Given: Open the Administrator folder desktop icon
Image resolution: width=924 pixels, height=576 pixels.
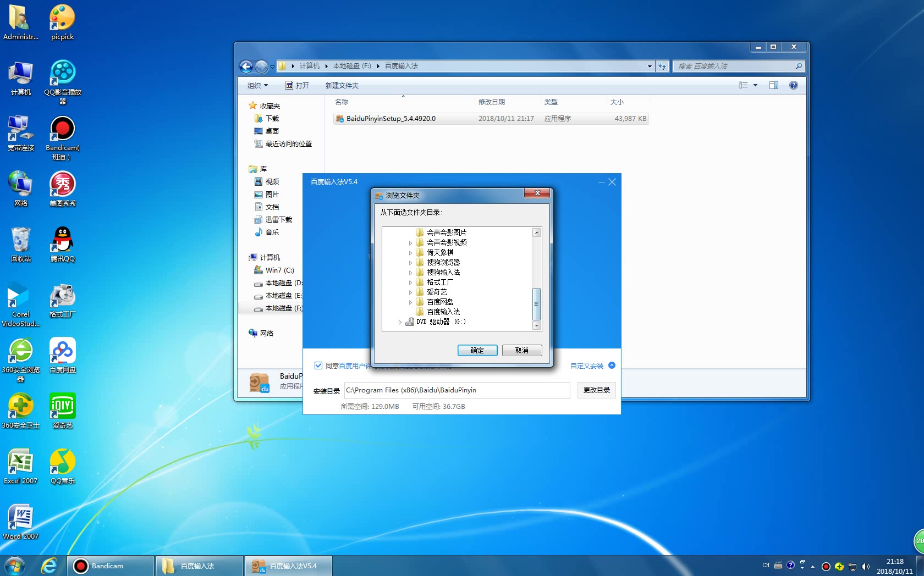Looking at the screenshot, I should pyautogui.click(x=21, y=22).
